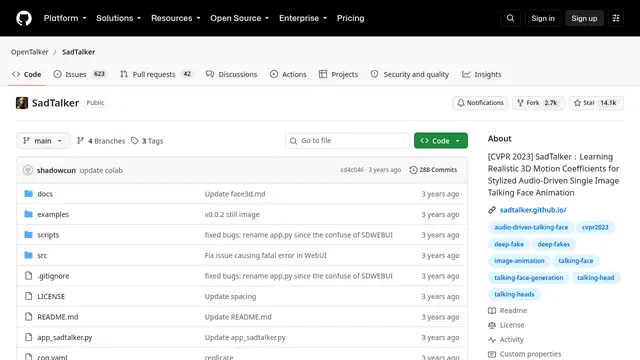Open the Pricing page link

[x=350, y=18]
